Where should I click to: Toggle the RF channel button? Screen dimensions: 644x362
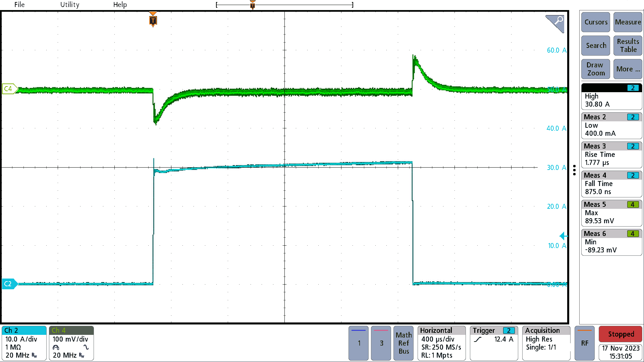(x=584, y=343)
